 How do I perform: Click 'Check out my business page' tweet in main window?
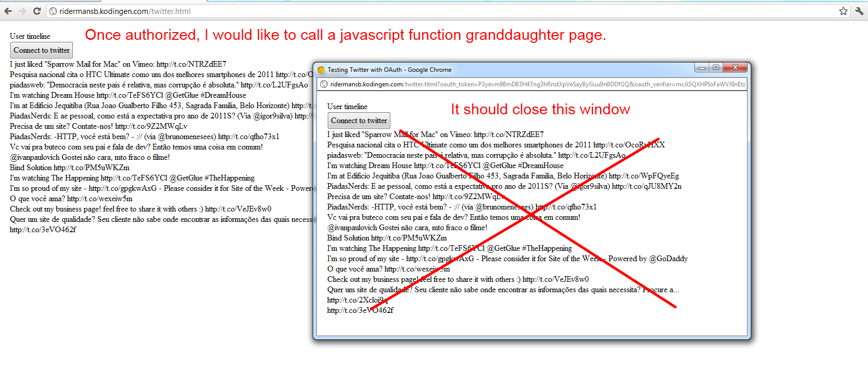click(x=140, y=209)
